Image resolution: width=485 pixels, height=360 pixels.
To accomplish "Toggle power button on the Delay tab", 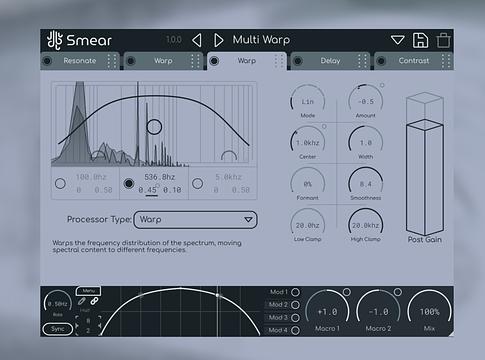I will [298, 61].
